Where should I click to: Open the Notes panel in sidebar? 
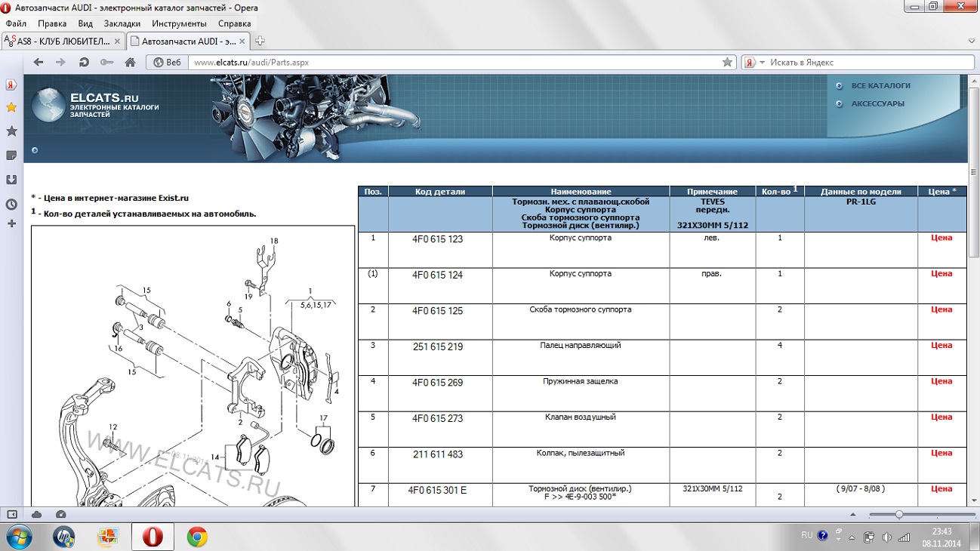11,155
